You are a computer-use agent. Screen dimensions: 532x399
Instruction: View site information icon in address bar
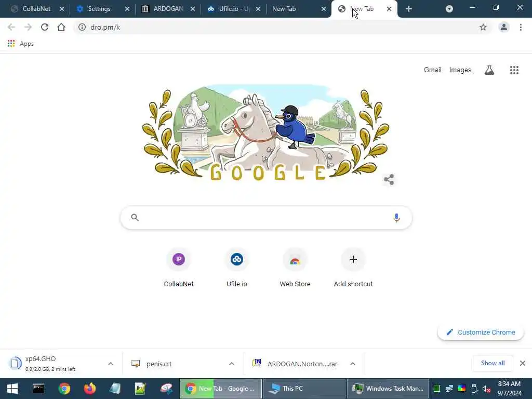click(x=82, y=27)
